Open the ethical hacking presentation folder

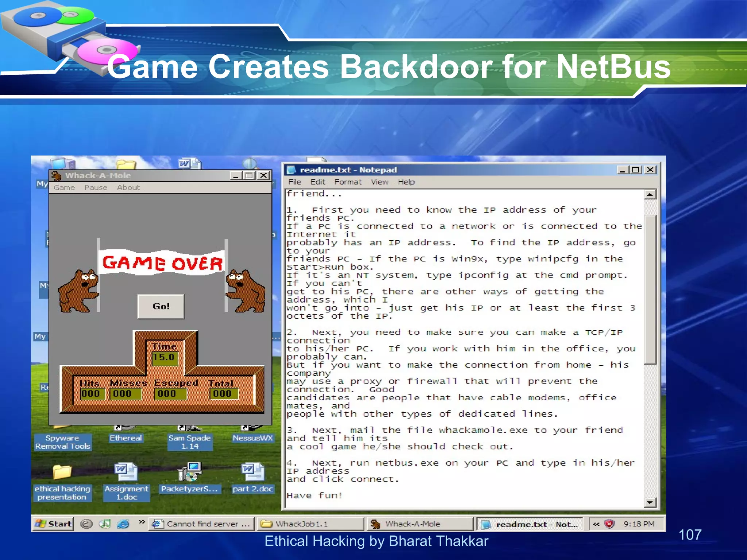click(x=62, y=473)
